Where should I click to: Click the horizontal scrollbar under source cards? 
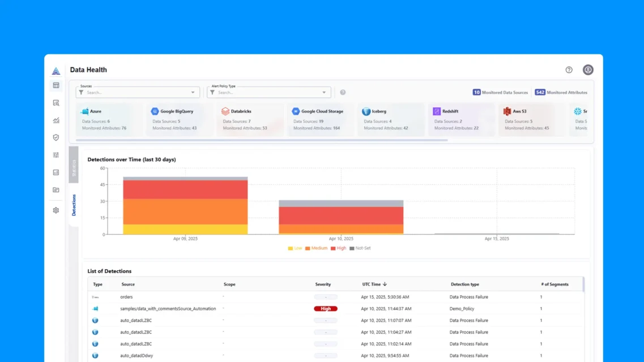click(x=262, y=140)
